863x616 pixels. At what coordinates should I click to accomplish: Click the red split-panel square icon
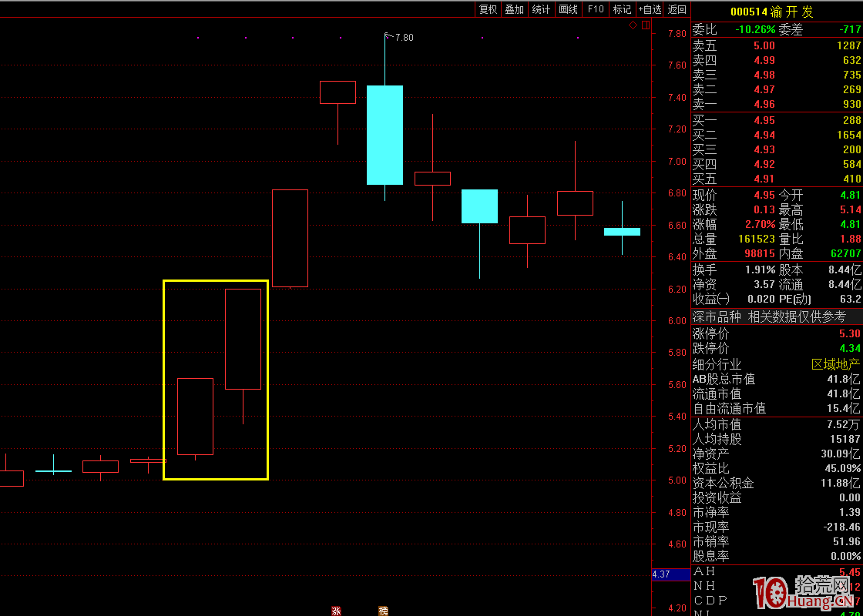click(x=646, y=25)
